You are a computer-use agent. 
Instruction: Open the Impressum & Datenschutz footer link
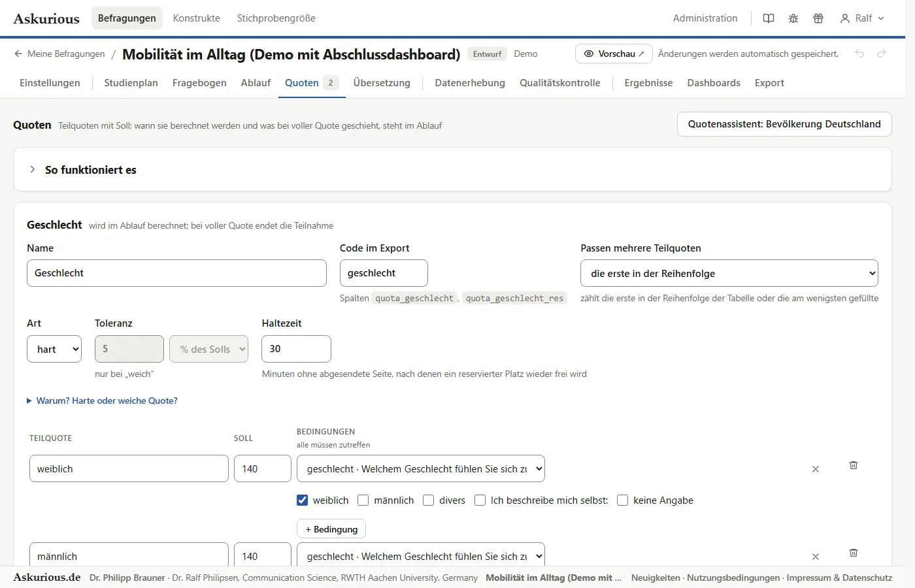click(x=839, y=578)
